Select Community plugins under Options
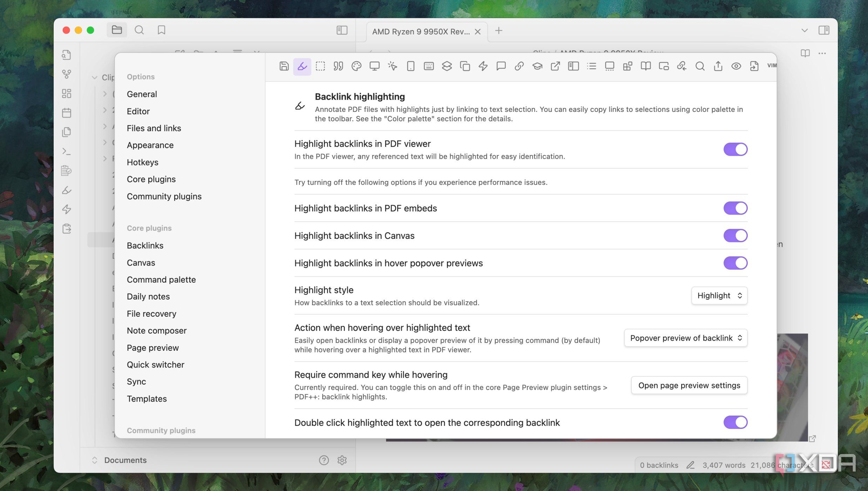This screenshot has width=868, height=491. click(x=164, y=196)
